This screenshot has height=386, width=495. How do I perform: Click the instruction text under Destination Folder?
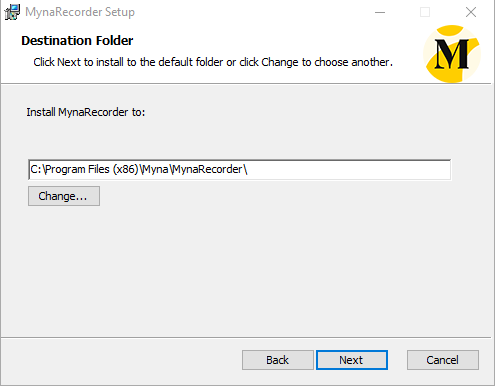(x=213, y=62)
